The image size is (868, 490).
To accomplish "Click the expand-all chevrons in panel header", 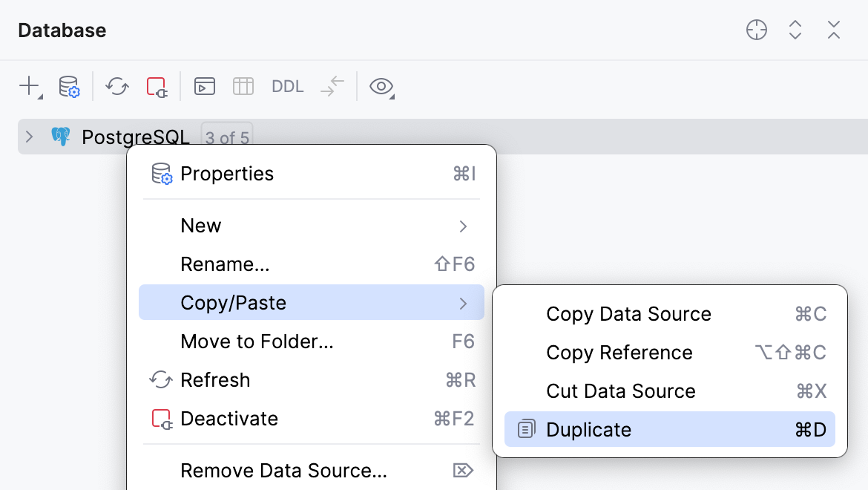I will [x=795, y=30].
